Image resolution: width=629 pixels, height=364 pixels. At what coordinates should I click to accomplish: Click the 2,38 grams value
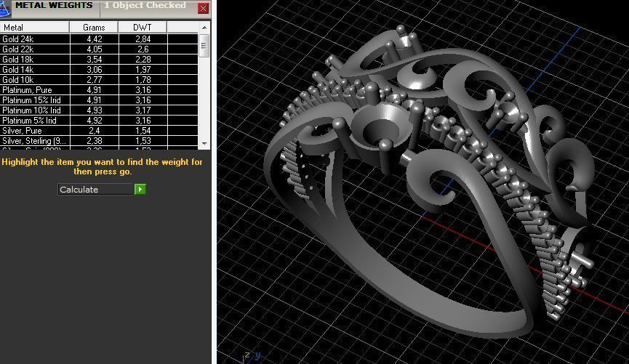95,141
